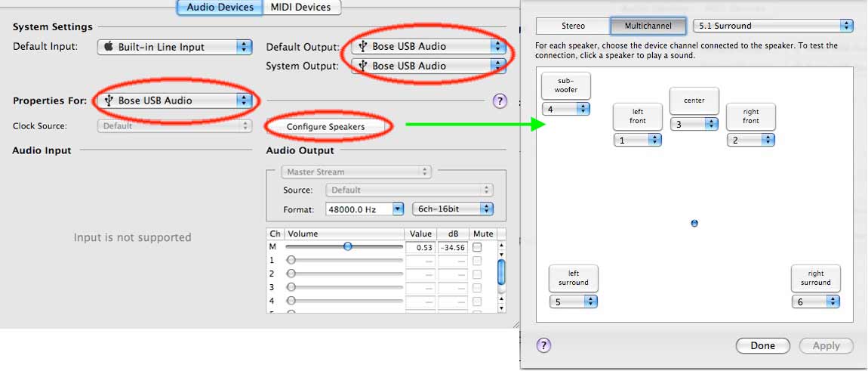Click the Mute column header
Viewport: 868px width, 371px height.
click(x=483, y=234)
